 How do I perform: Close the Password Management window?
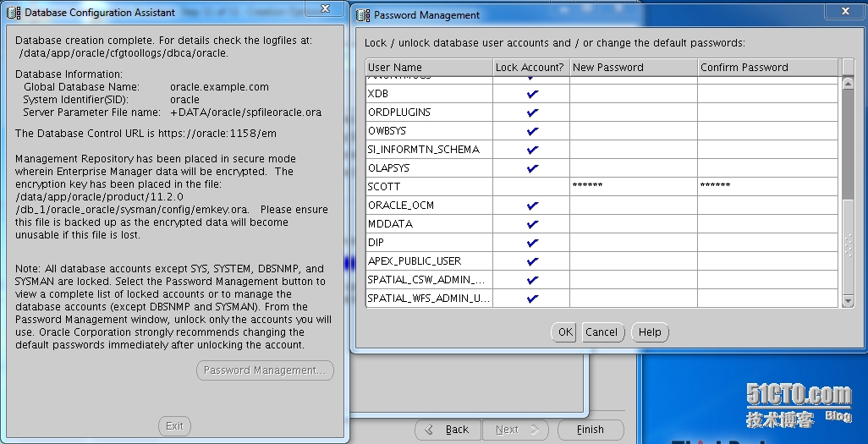pyautogui.click(x=845, y=10)
